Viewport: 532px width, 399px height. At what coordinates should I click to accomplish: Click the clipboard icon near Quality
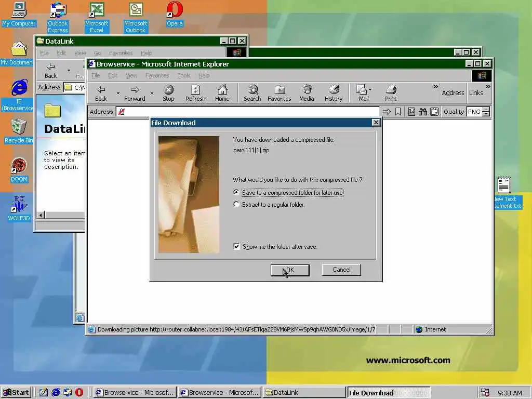point(434,112)
